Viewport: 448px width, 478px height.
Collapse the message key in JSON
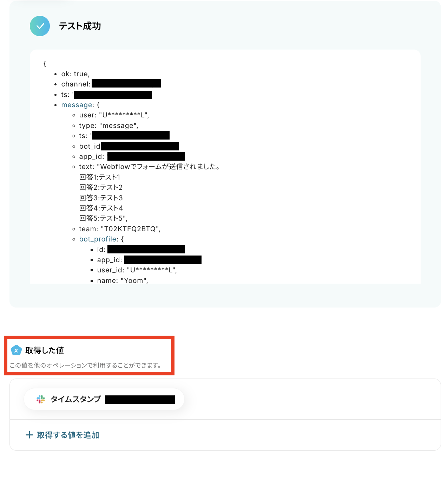tap(77, 105)
